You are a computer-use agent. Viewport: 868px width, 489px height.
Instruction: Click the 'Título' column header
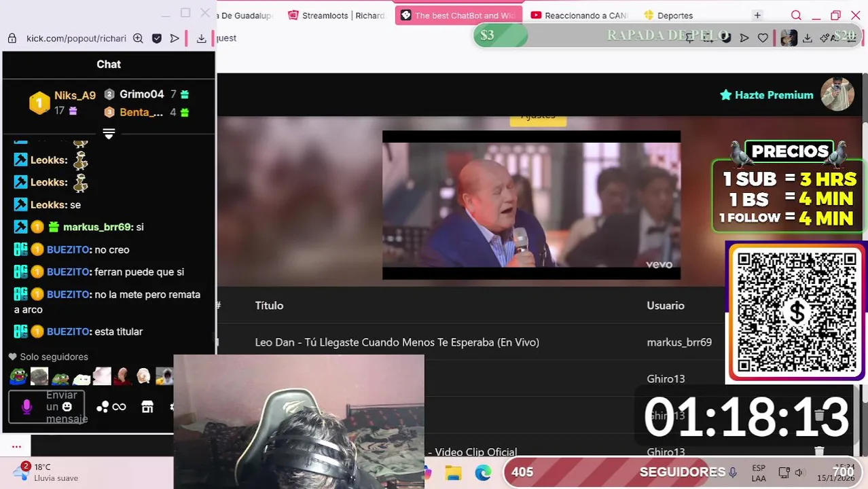click(269, 306)
